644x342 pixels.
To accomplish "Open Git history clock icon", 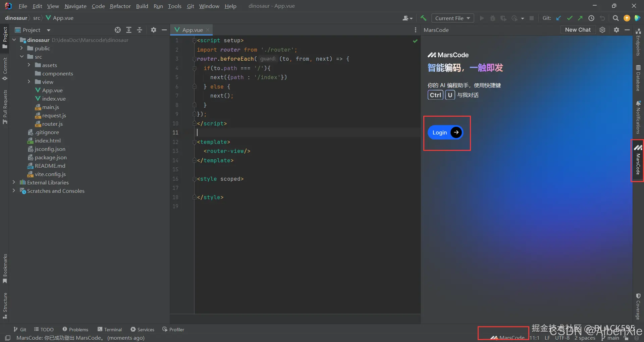I will [591, 18].
